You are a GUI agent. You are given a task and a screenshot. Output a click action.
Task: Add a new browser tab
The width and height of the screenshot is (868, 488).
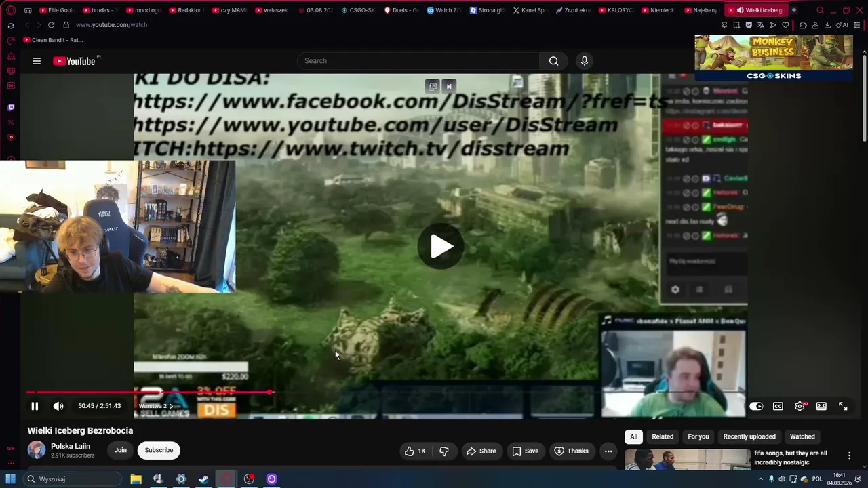794,10
